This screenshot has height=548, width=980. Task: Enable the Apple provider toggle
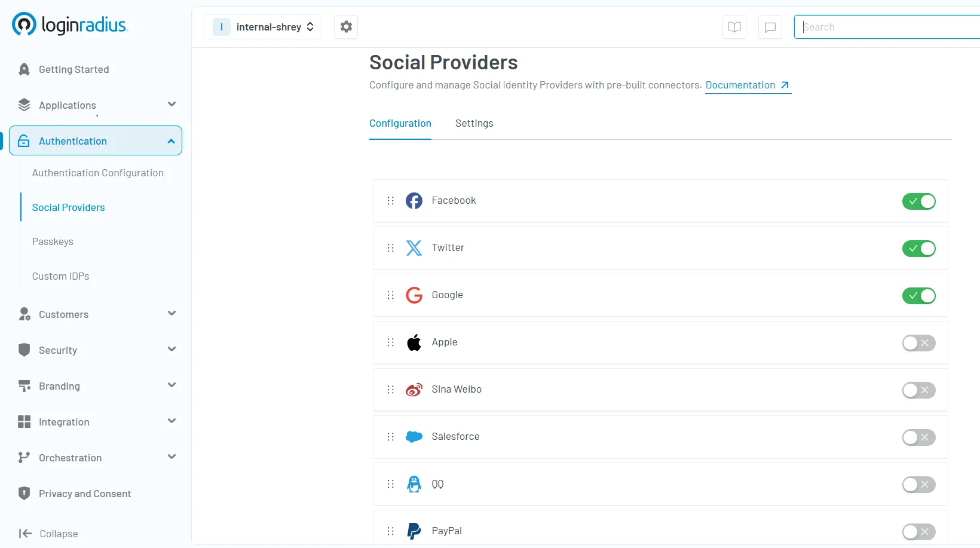(919, 343)
